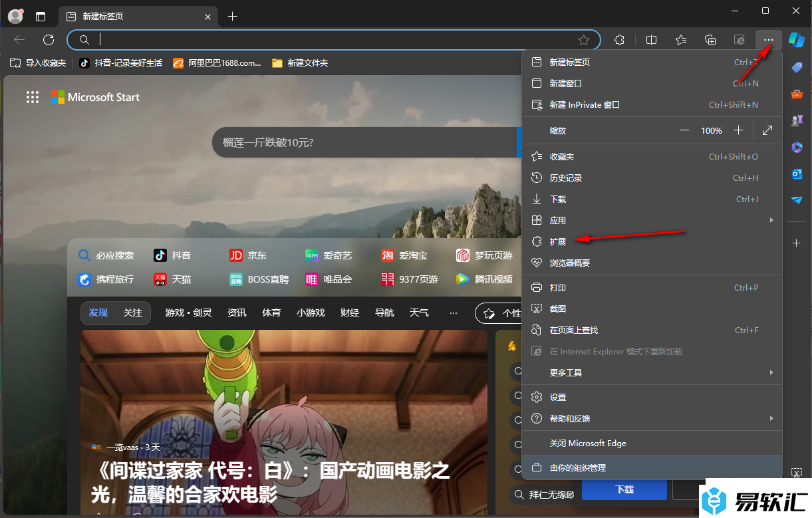Open the Settings and more ellipsis menu

(x=768, y=40)
